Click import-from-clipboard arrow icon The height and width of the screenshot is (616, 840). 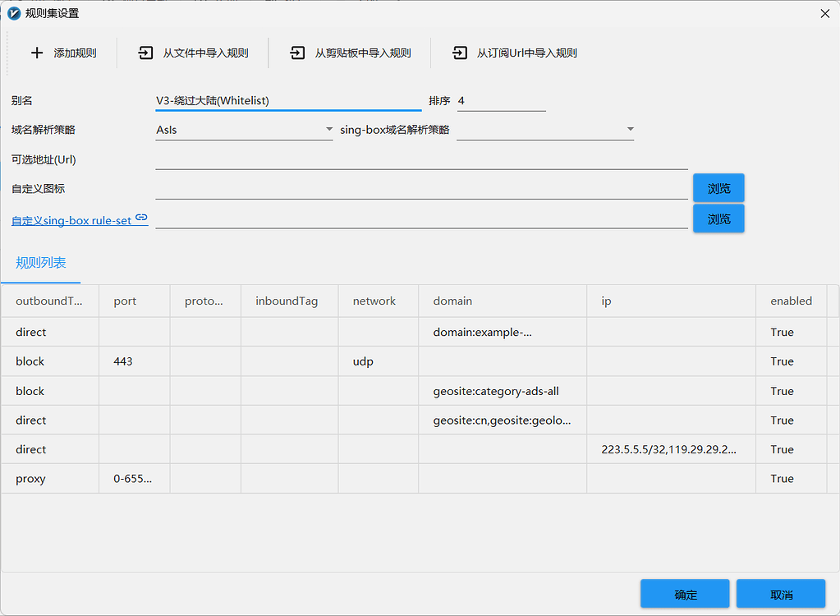(297, 53)
